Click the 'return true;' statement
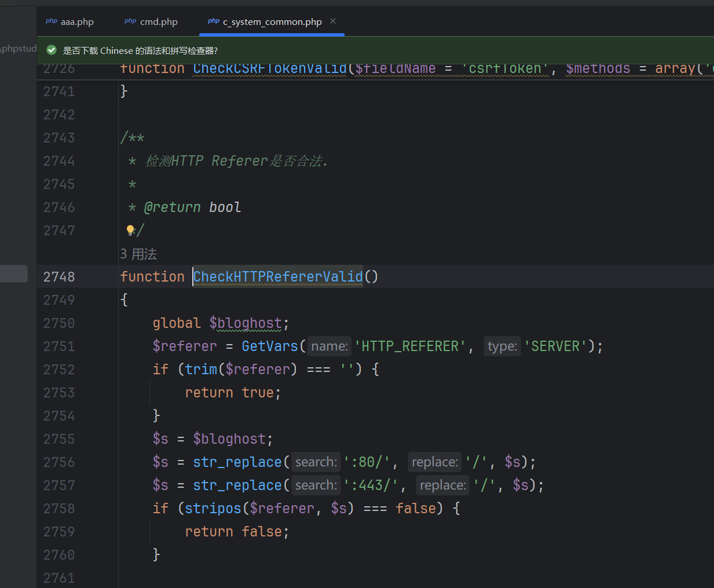 tap(233, 392)
